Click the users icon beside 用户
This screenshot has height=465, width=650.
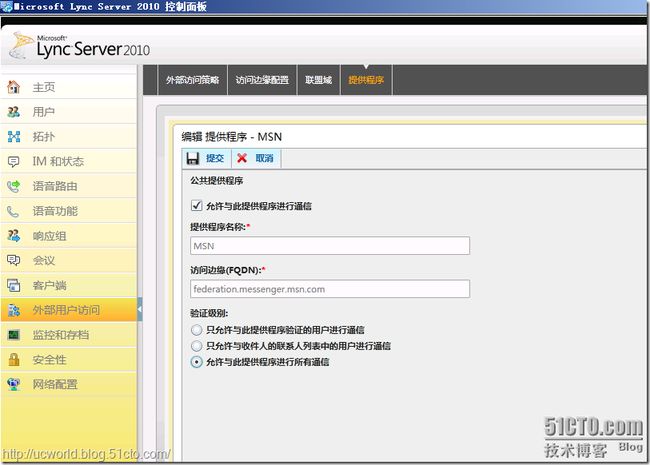14,112
